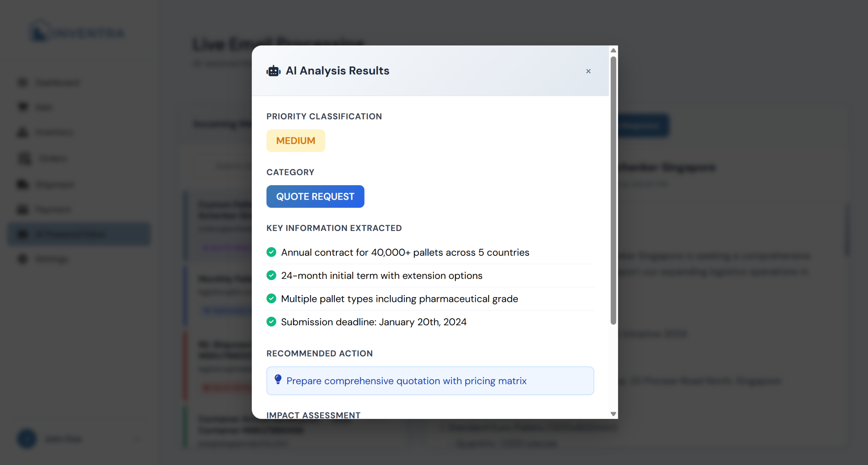Open the Inventory section from the sidebar

pyautogui.click(x=22, y=132)
